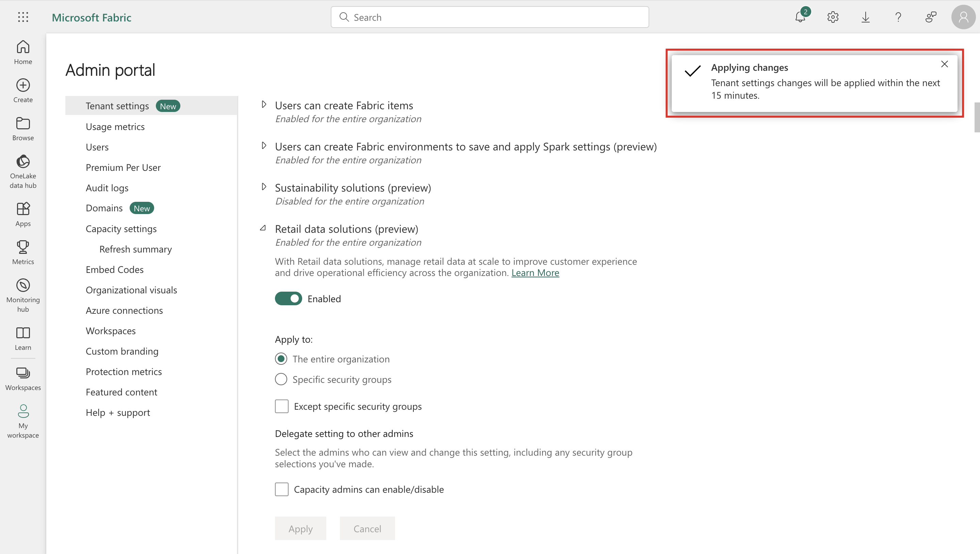Click the Cancel button
Image resolution: width=980 pixels, height=554 pixels.
367,528
